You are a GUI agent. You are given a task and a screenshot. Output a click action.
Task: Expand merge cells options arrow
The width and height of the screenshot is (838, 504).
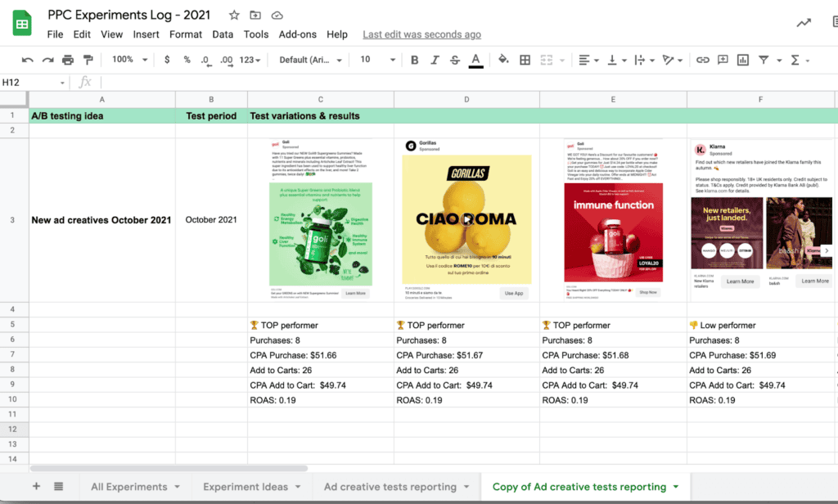coord(562,61)
